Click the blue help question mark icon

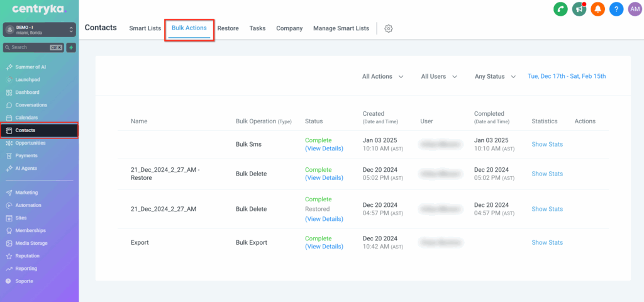616,9
